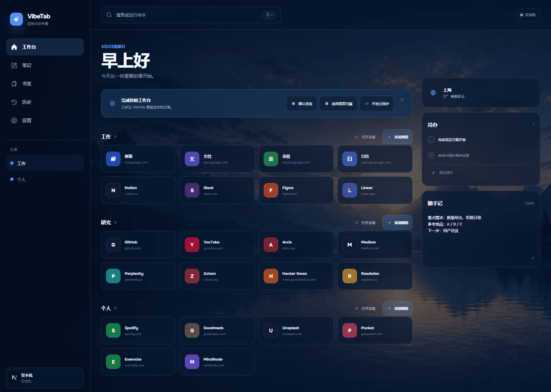Click 添加网站 in the 工作 group
The width and height of the screenshot is (551, 392).
pyautogui.click(x=398, y=137)
